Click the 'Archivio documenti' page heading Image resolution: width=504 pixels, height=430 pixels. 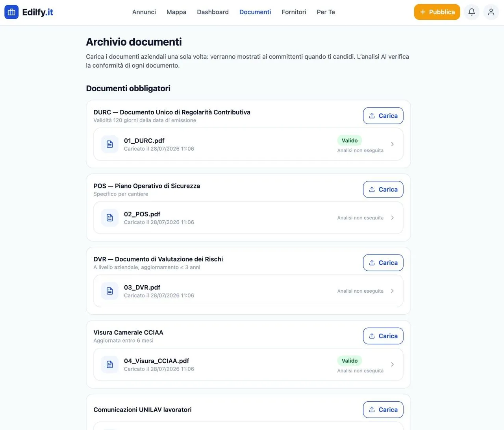pos(134,42)
